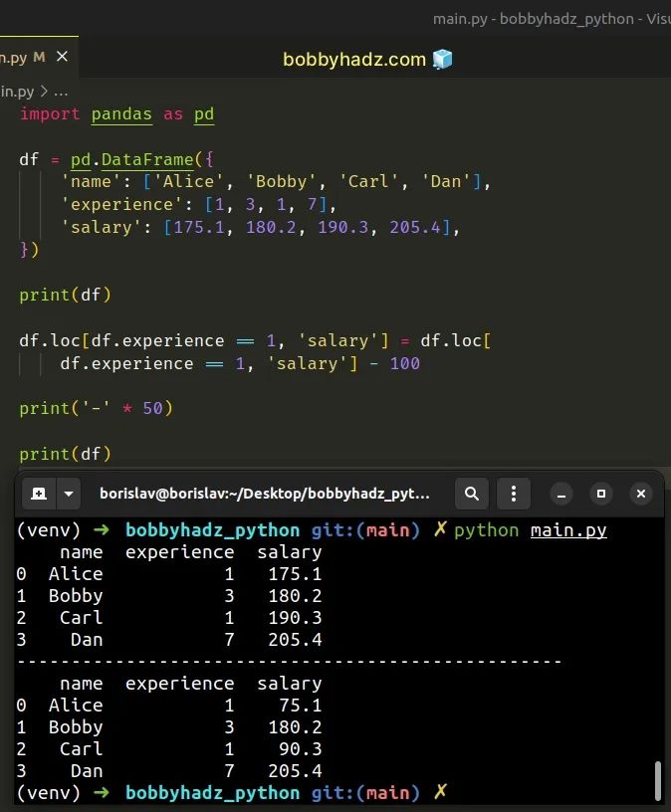Click 90.3 salary in terminal output
The image size is (671, 812).
click(x=300, y=749)
